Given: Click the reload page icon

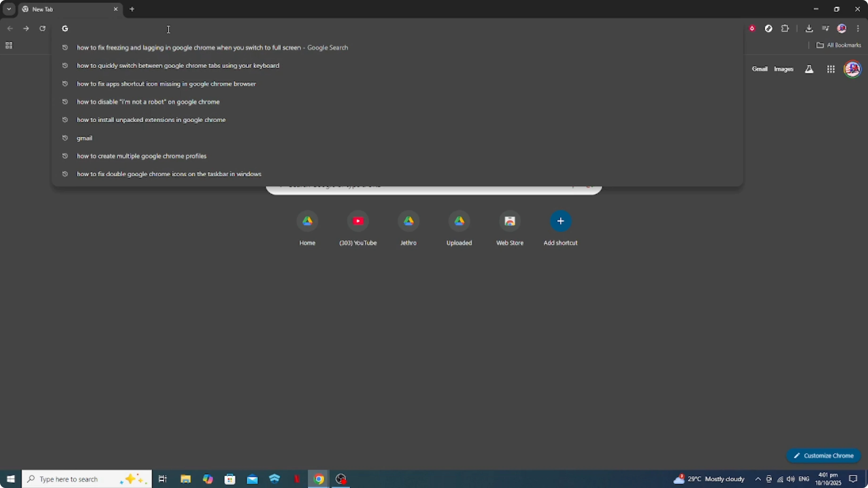Looking at the screenshot, I should click(42, 28).
